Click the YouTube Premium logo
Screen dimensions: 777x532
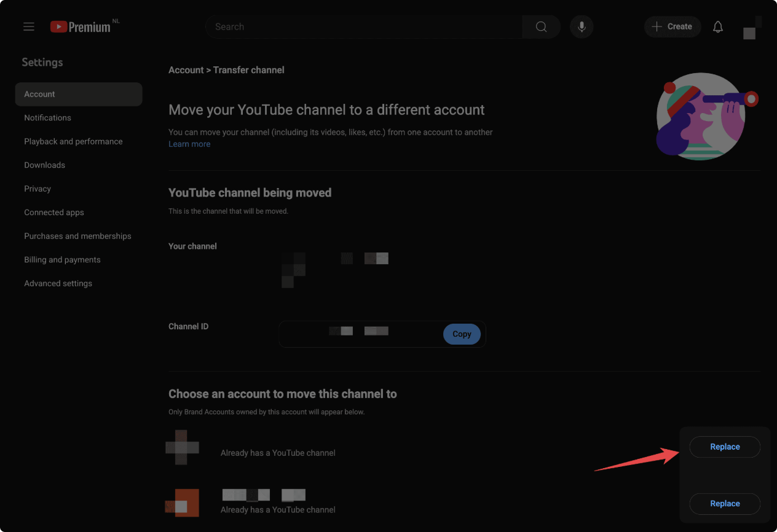click(81, 27)
